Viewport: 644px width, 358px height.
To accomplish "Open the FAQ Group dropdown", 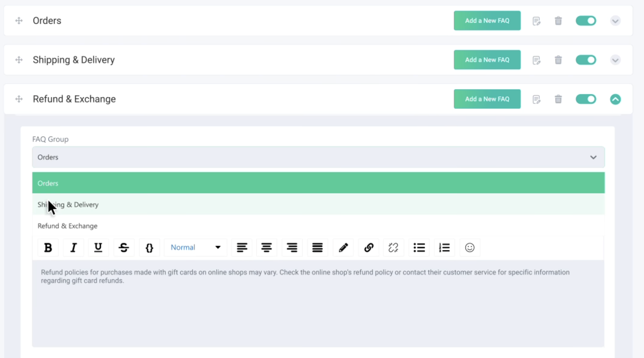I will [x=318, y=157].
